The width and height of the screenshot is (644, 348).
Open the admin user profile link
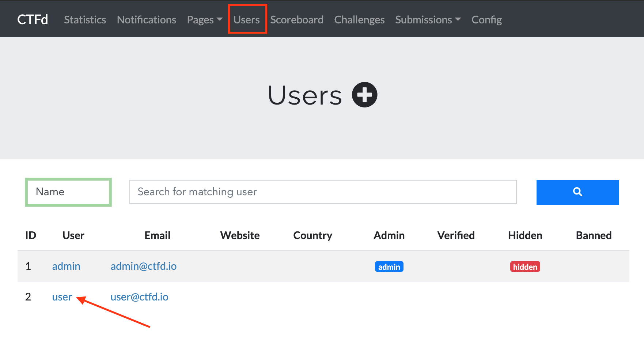(x=66, y=266)
